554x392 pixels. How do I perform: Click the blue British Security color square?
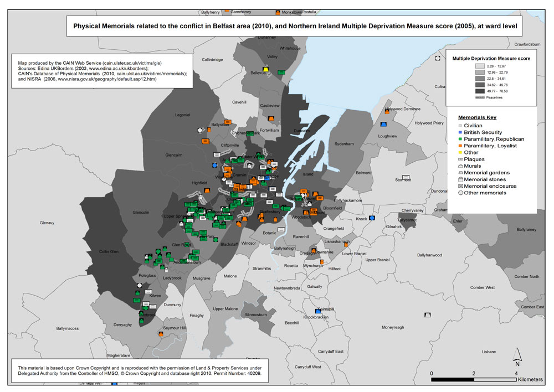(x=459, y=132)
